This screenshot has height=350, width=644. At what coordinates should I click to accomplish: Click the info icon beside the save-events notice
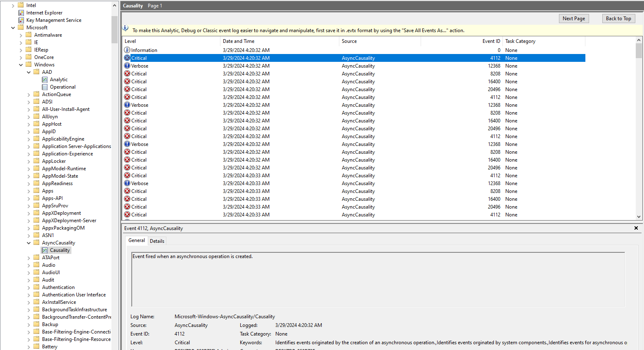point(125,28)
